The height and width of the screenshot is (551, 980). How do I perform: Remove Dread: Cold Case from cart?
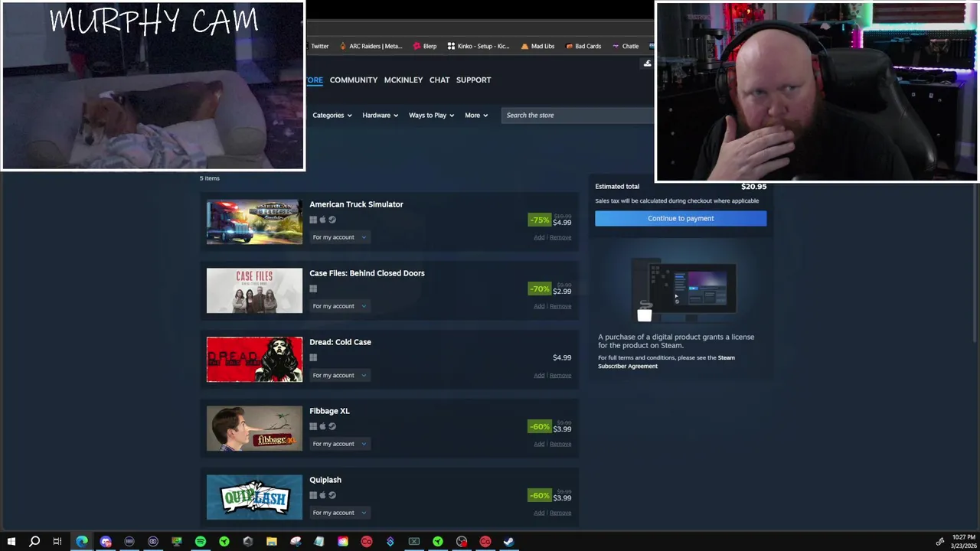[x=560, y=375]
